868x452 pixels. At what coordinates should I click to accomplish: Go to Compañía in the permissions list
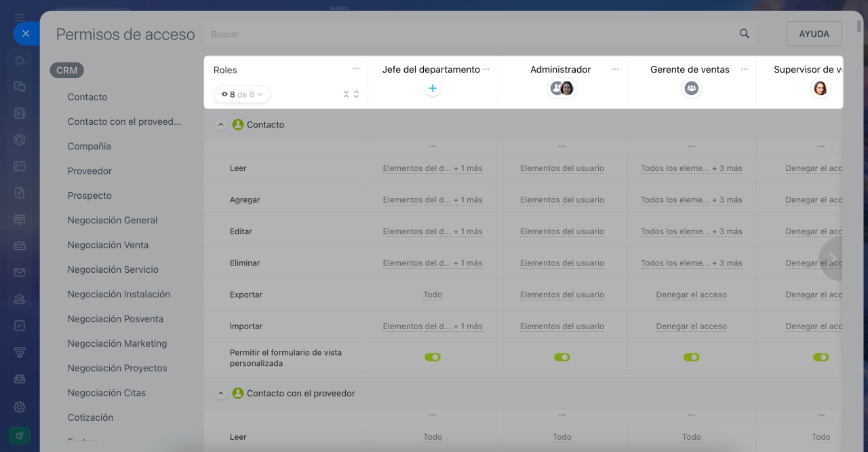tap(90, 147)
